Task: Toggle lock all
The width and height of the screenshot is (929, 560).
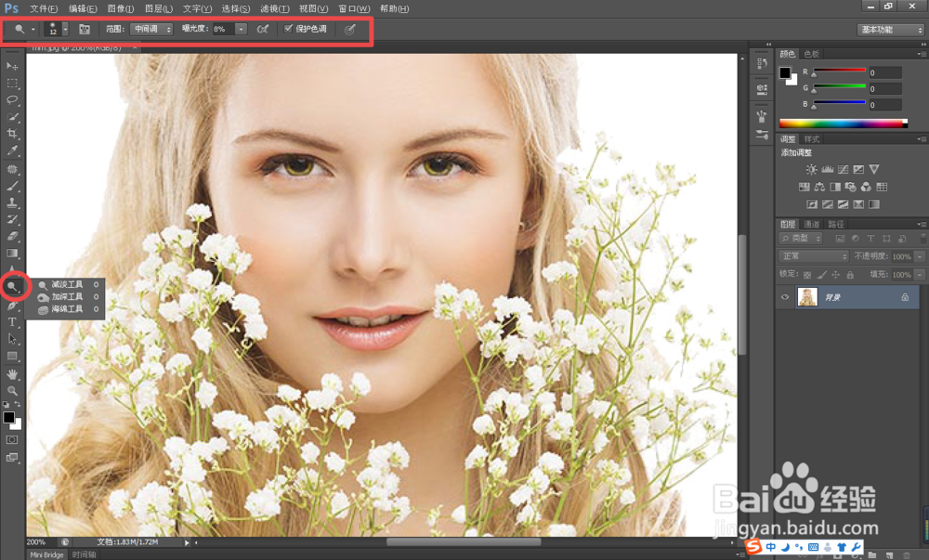Action: [850, 275]
